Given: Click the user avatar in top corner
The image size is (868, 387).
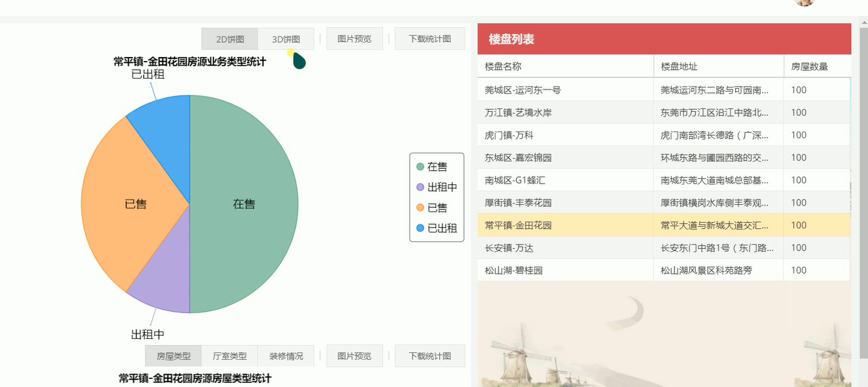Looking at the screenshot, I should click(804, 2).
